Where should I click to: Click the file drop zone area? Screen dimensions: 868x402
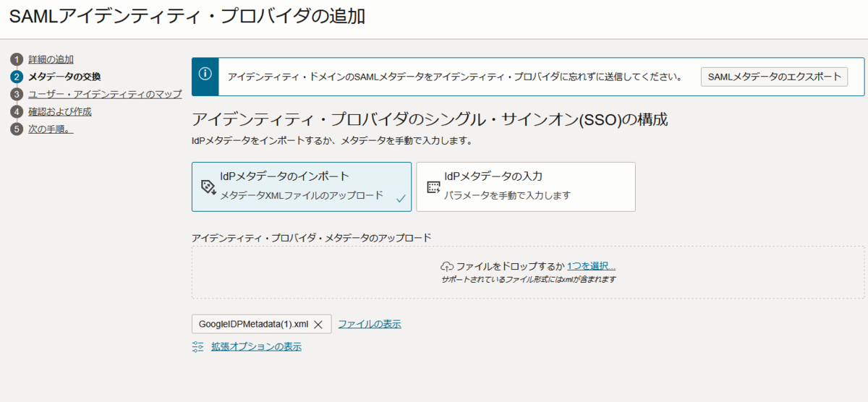tap(528, 273)
